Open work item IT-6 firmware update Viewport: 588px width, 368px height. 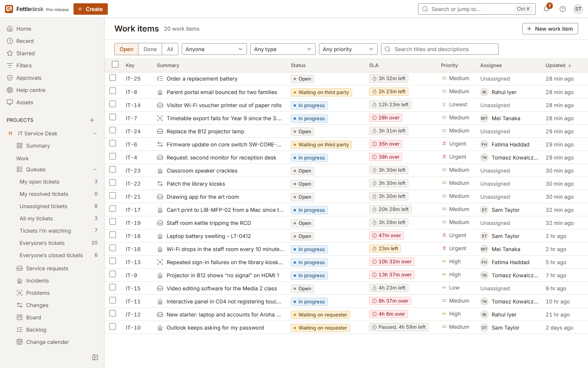[x=224, y=144]
